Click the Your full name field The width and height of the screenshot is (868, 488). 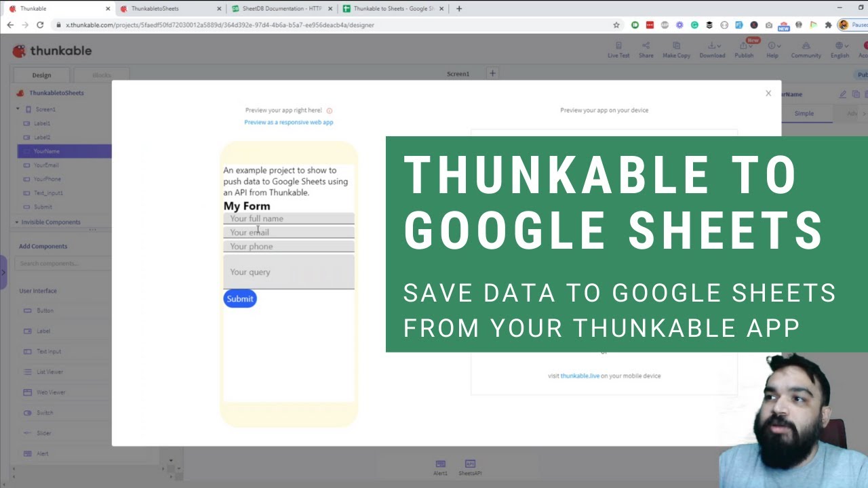coord(289,218)
